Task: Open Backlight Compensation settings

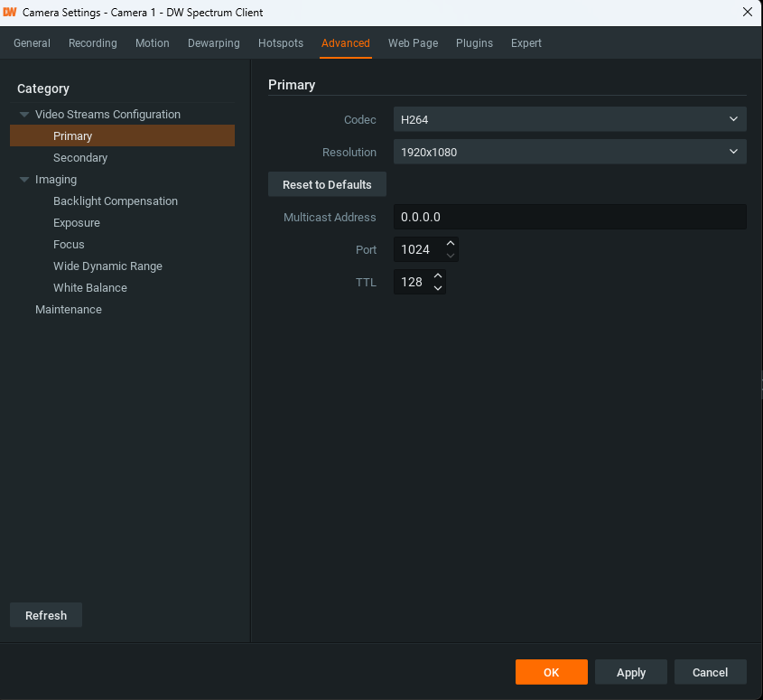Action: point(116,201)
